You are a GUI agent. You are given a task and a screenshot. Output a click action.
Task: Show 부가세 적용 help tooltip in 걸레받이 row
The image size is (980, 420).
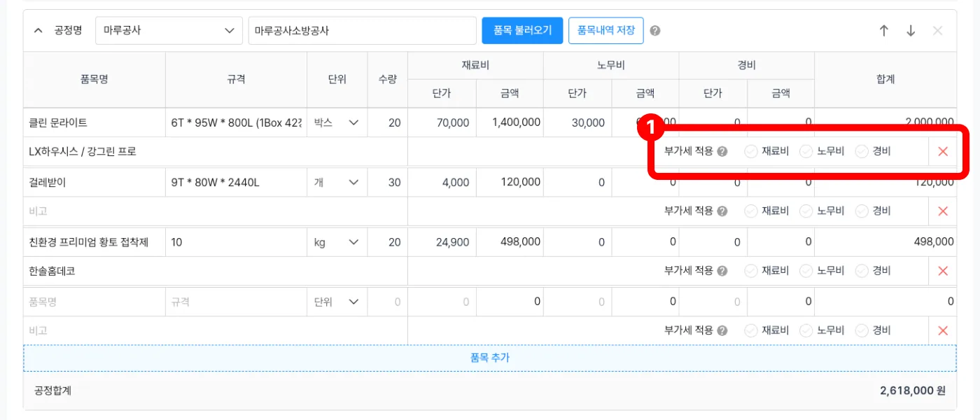[x=722, y=211]
